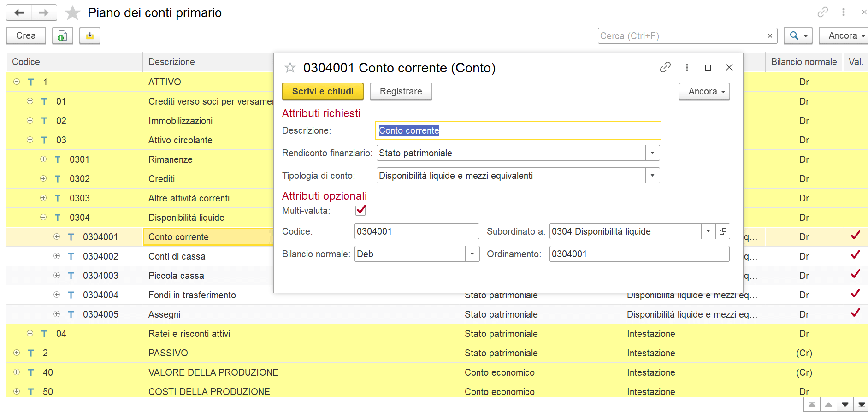Click the Ordinamento input field

[639, 254]
